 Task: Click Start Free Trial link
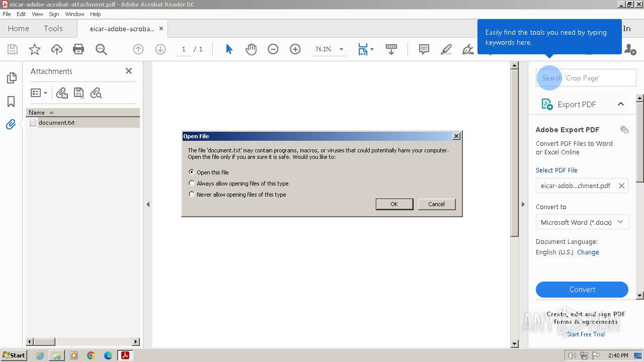[x=586, y=334]
